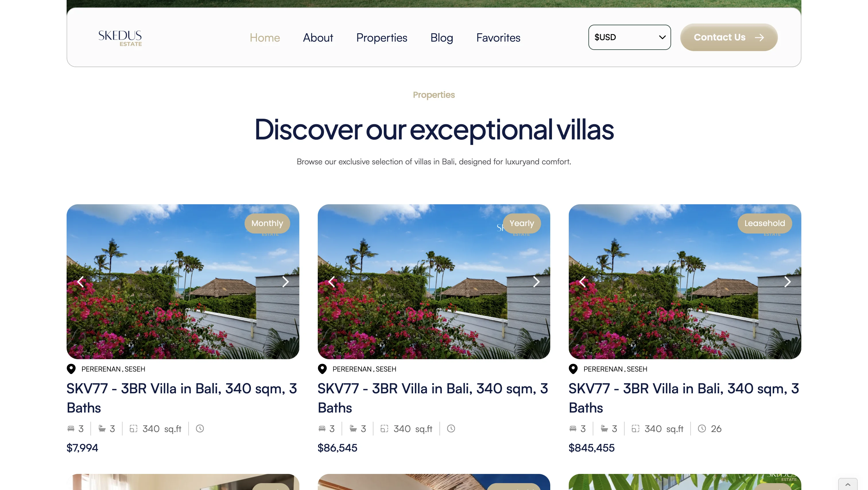Go to previous photo on Leasehold villa
Screen dimensions: 868x490
click(583, 281)
